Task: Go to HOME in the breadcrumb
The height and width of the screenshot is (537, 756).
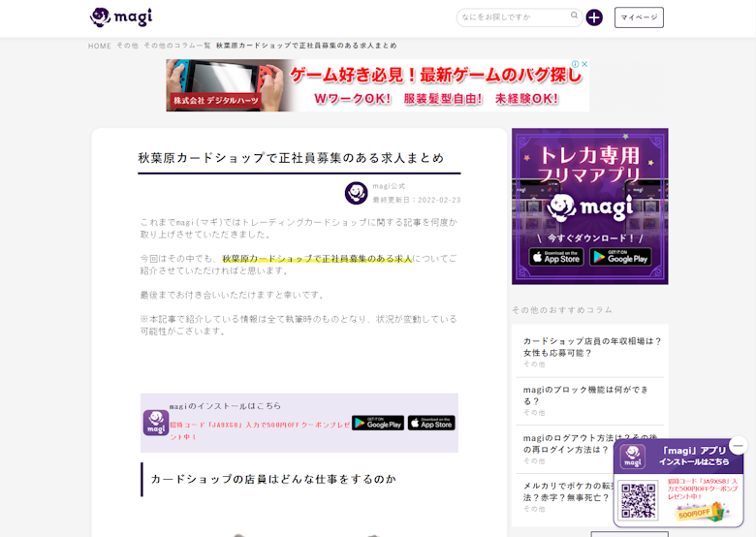Action: 100,46
